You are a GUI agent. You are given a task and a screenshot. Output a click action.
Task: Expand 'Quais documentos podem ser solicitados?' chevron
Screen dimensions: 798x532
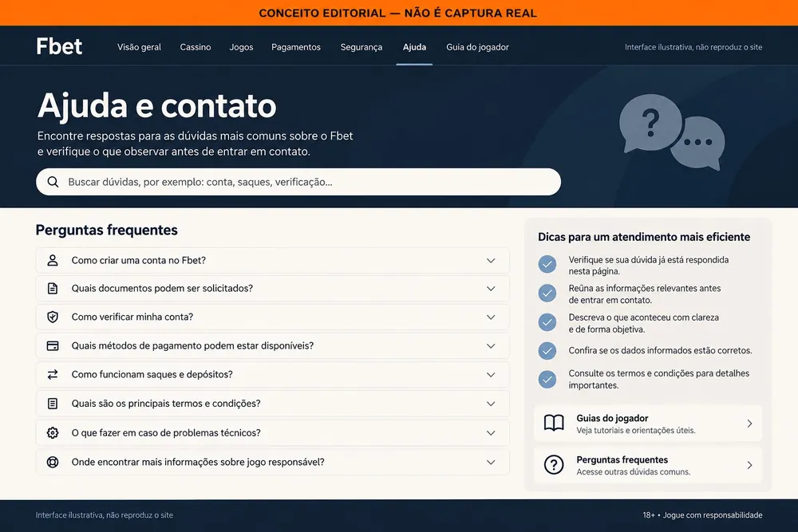(x=491, y=289)
